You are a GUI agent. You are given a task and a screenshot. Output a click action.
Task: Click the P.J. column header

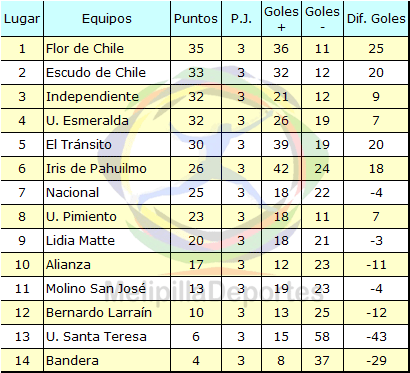point(241,19)
